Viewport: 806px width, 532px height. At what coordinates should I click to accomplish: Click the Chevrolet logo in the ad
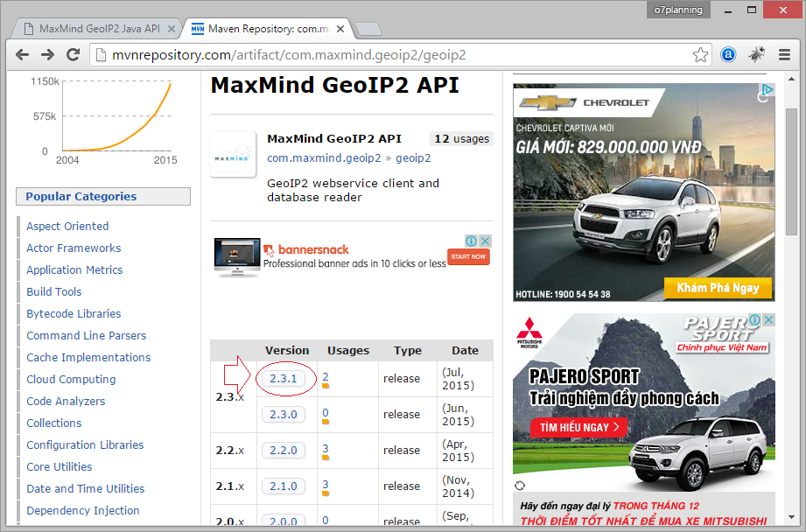pos(549,102)
